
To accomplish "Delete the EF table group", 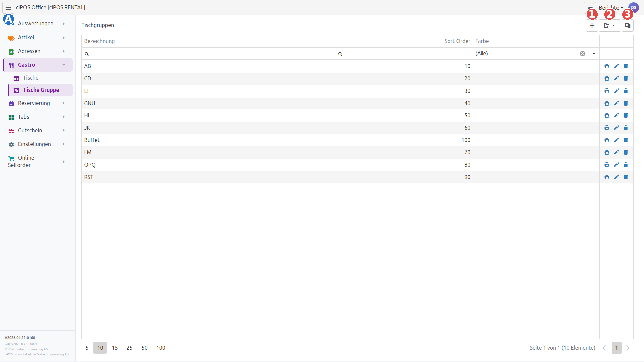I will (626, 91).
